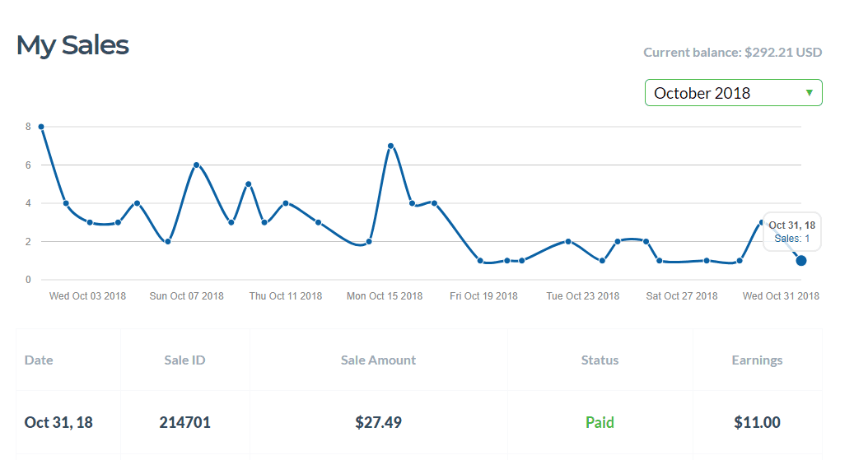Click the Earnings column header
Image resolution: width=868 pixels, height=460 pixels.
(x=757, y=360)
